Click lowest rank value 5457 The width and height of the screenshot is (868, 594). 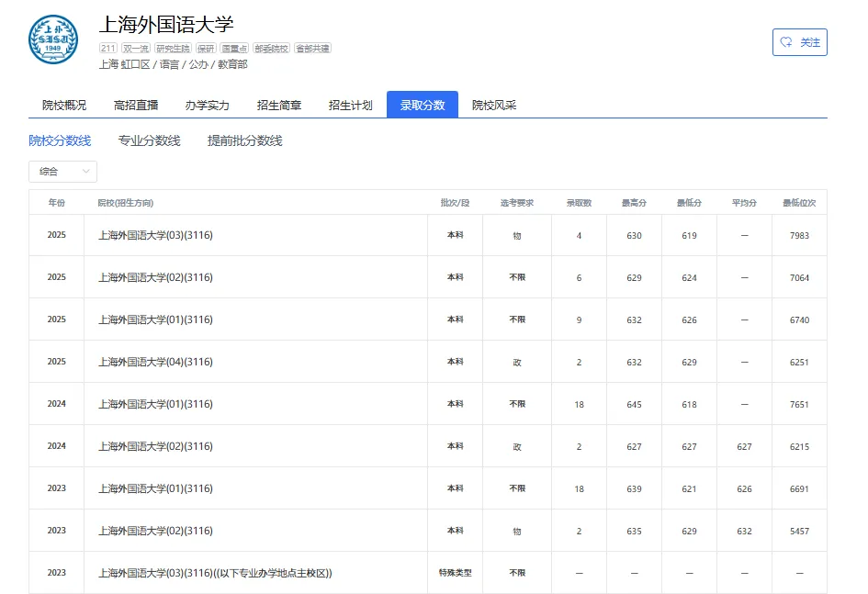point(799,531)
